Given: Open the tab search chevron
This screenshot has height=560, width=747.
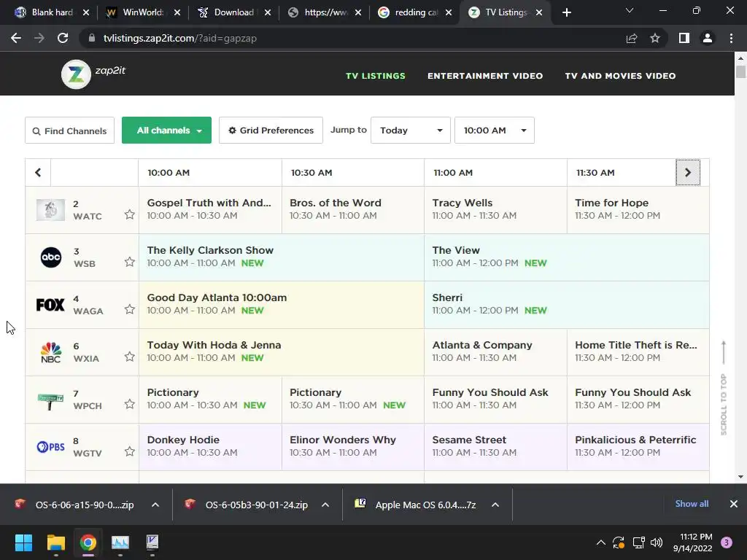Looking at the screenshot, I should [630, 10].
